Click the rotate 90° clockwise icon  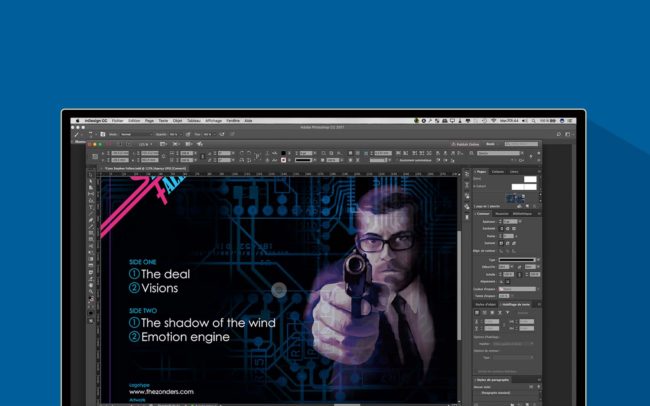pyautogui.click(x=242, y=153)
